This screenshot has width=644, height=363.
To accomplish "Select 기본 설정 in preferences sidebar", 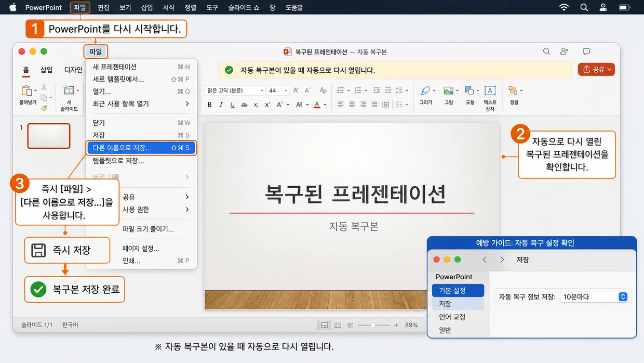I will coord(458,290).
